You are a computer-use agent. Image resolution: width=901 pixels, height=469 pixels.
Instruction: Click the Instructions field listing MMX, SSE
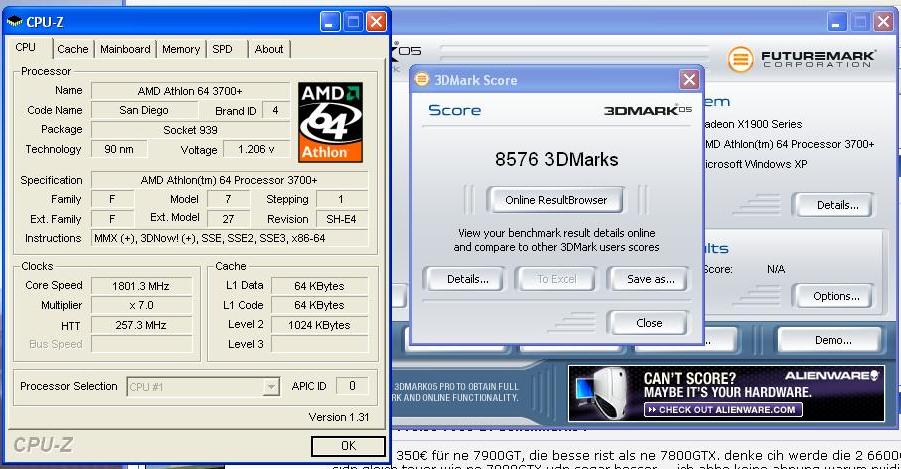pos(229,238)
